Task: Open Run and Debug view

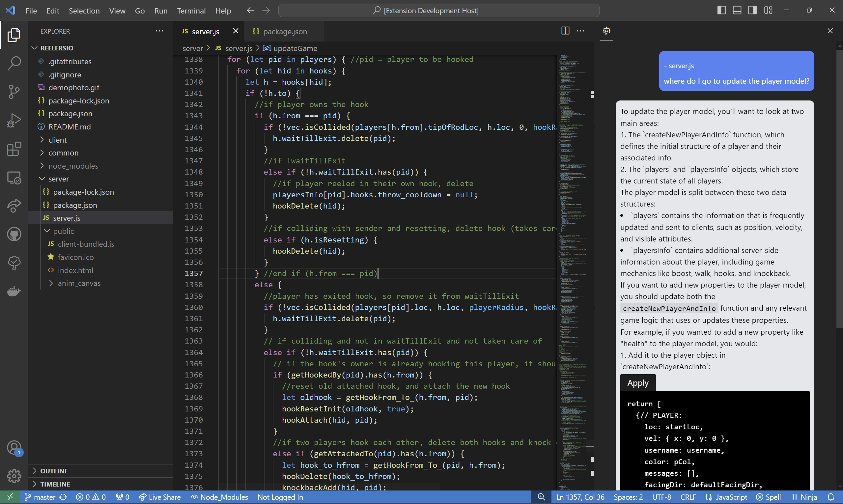Action: [14, 120]
